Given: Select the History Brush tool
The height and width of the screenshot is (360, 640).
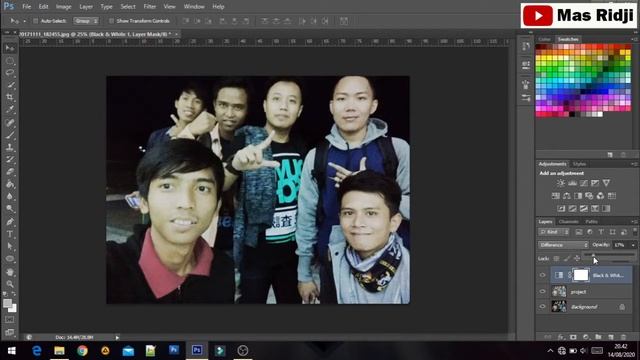Looking at the screenshot, I should pos(10,160).
